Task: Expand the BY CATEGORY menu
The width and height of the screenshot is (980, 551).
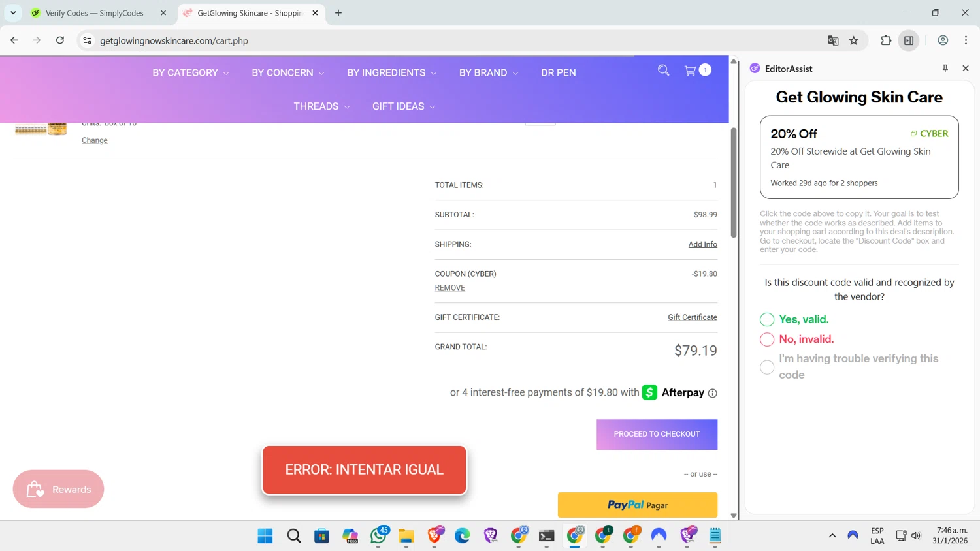Action: point(191,72)
